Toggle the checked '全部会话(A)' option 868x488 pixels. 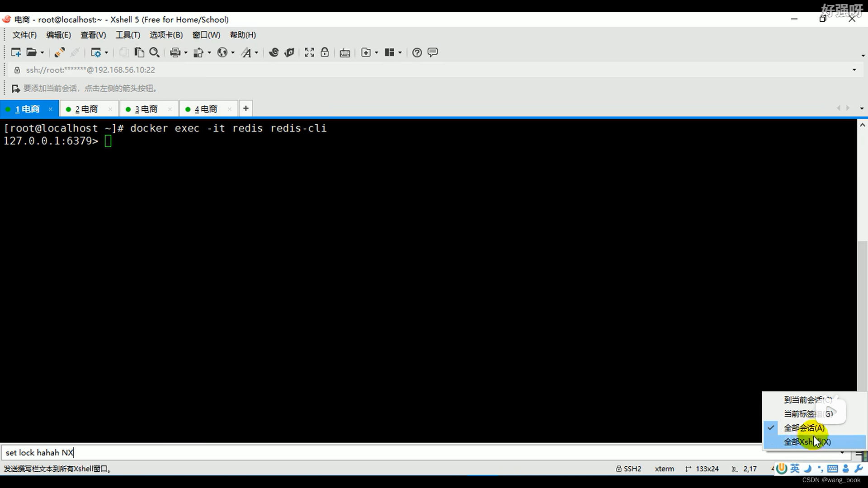pos(814,428)
